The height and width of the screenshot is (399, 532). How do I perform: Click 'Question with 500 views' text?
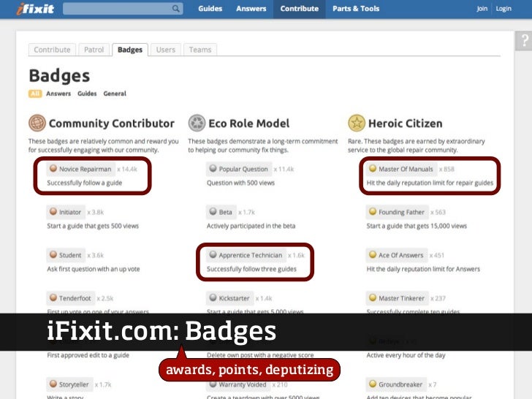click(x=241, y=183)
